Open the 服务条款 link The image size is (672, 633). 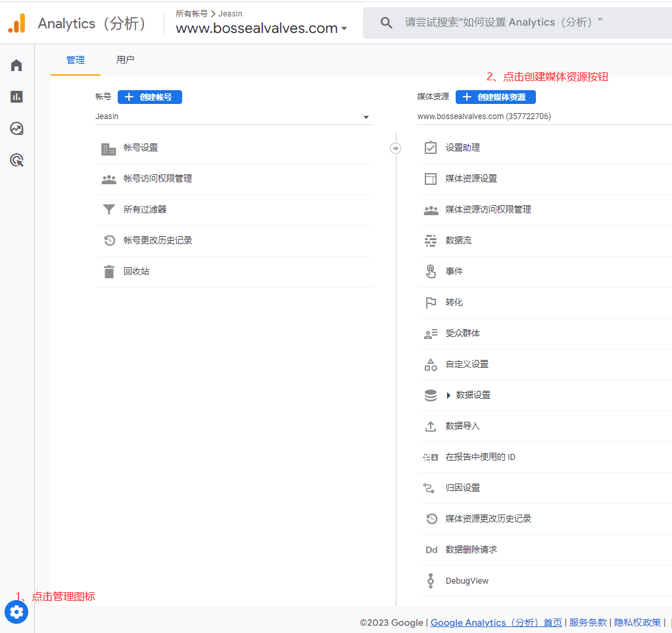[588, 622]
